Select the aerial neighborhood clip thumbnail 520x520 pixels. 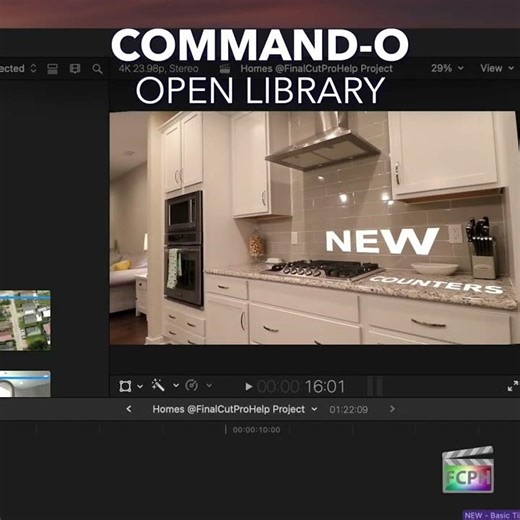tap(25, 320)
